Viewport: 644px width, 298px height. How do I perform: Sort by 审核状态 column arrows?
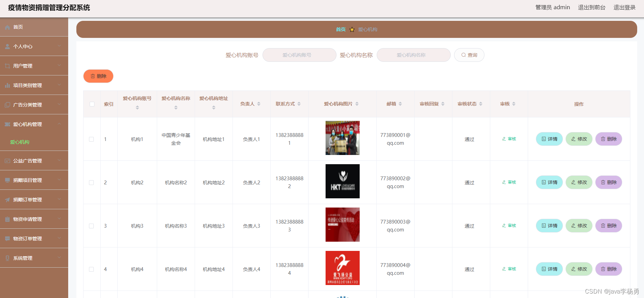[481, 104]
